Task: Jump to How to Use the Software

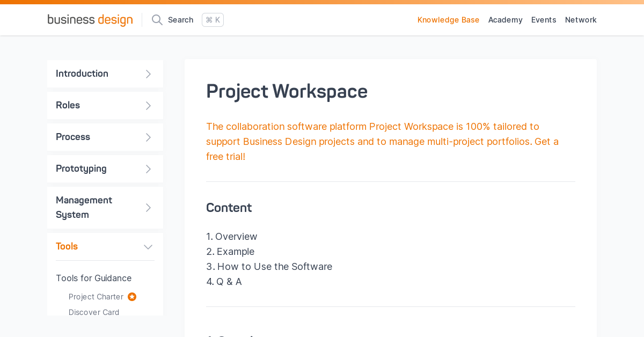Action: pos(274,267)
